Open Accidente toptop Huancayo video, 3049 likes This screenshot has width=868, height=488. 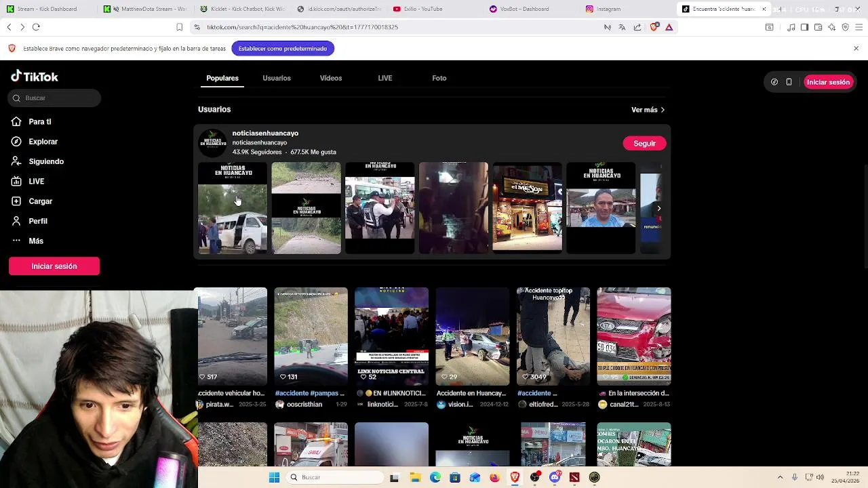tap(553, 336)
